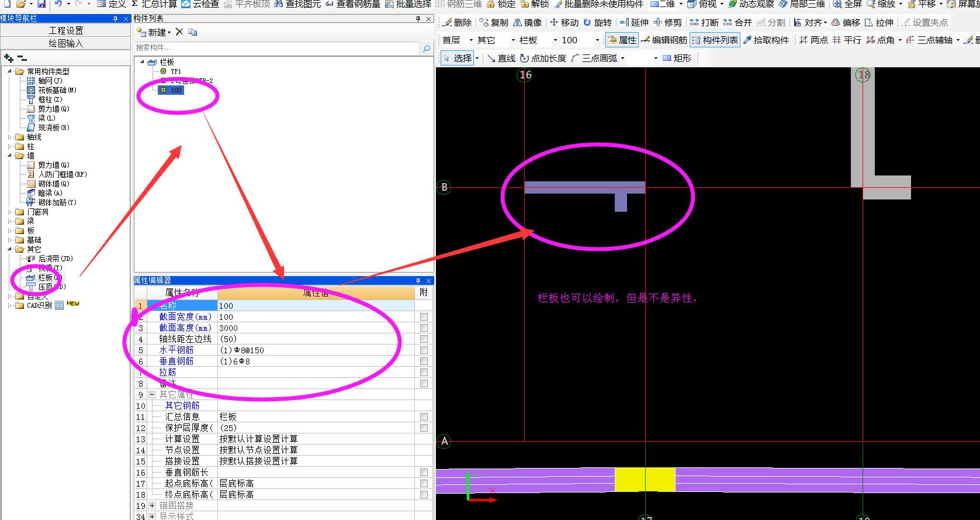980x520 pixels.
Task: Check the 截面高度 attachment checkbox
Action: 424,328
